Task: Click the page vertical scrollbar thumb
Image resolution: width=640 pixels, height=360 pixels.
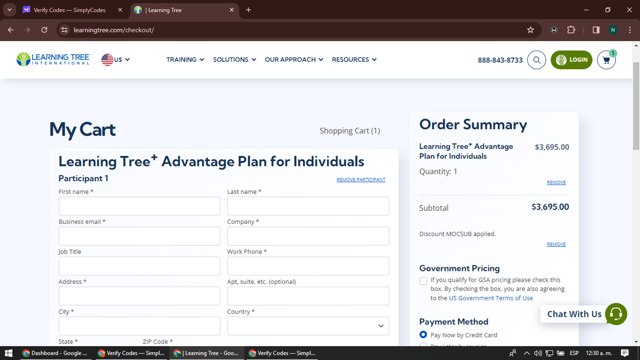Action: click(x=636, y=106)
